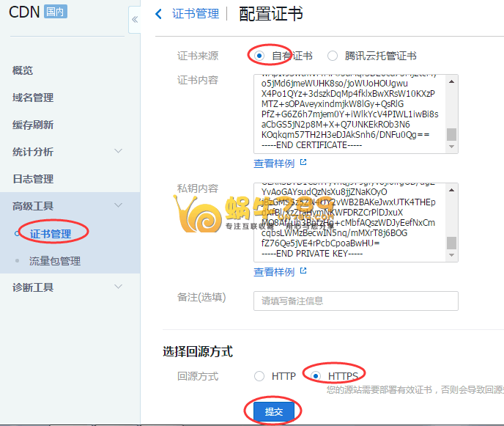Screen dimensions: 504x426
Task: Click external-link icon beside private key 查看样例
Action: coord(303,271)
